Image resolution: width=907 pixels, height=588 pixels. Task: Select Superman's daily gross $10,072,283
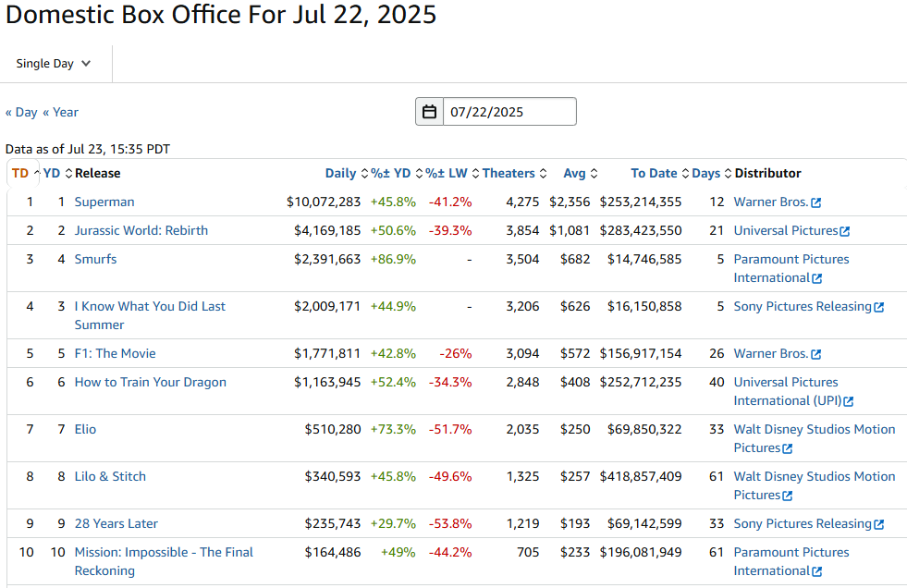[x=324, y=202]
